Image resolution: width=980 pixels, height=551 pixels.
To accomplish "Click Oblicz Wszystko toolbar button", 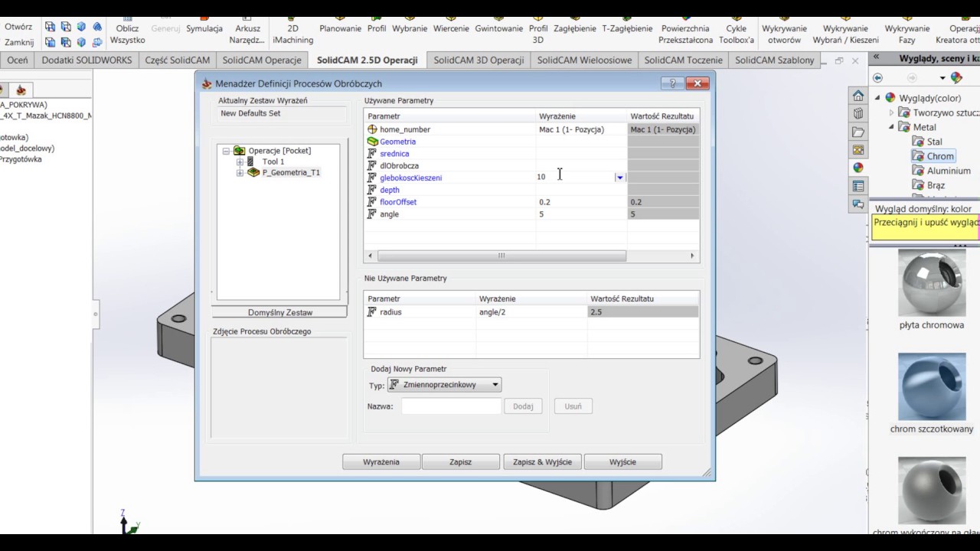I will pyautogui.click(x=127, y=29).
